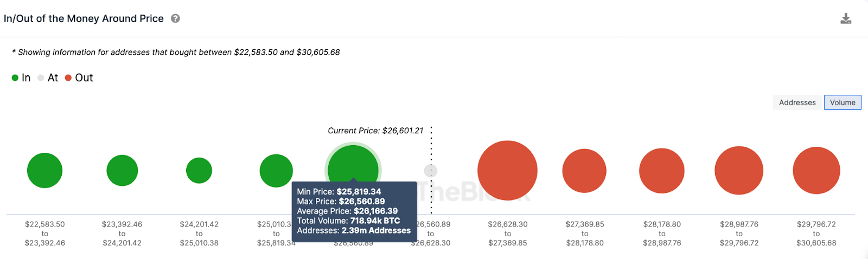This screenshot has height=259, width=868.
Task: Switch to the Addresses view
Action: [x=797, y=102]
